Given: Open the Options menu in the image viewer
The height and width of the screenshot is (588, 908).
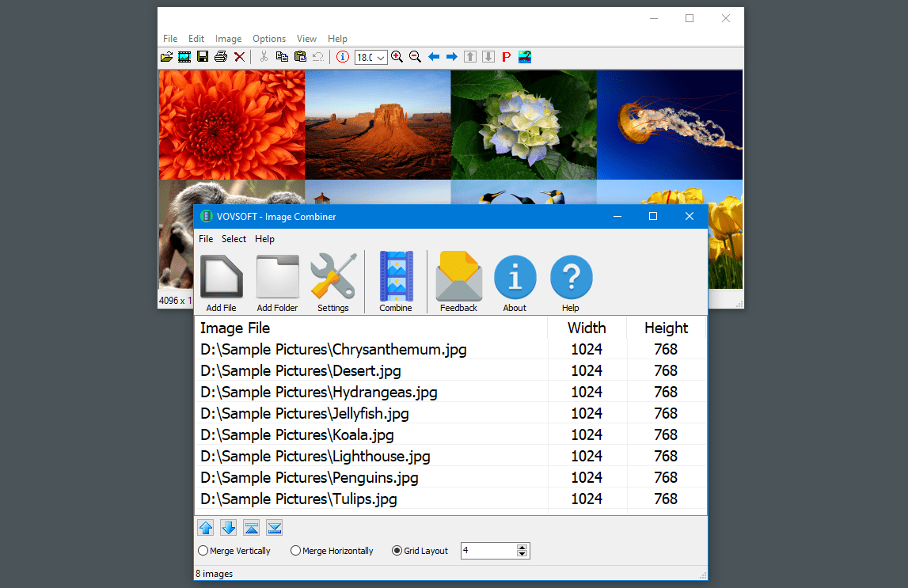Looking at the screenshot, I should coord(269,38).
